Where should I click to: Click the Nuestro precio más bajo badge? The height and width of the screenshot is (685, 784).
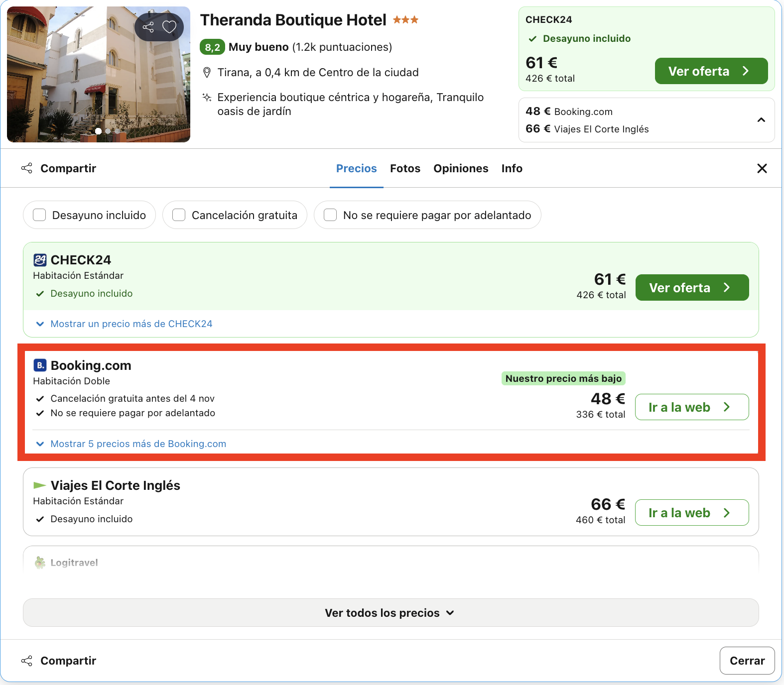point(563,378)
